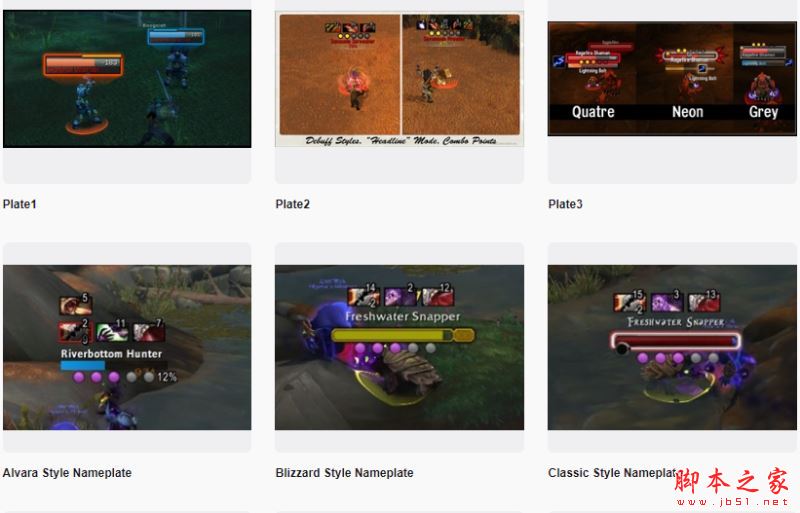Click the Plate1 title link

(x=19, y=204)
